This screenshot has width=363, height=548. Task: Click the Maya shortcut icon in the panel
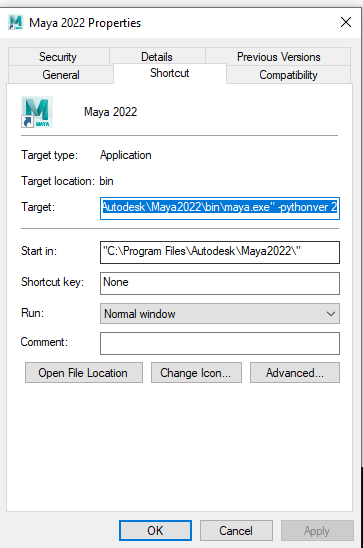pyautogui.click(x=37, y=112)
